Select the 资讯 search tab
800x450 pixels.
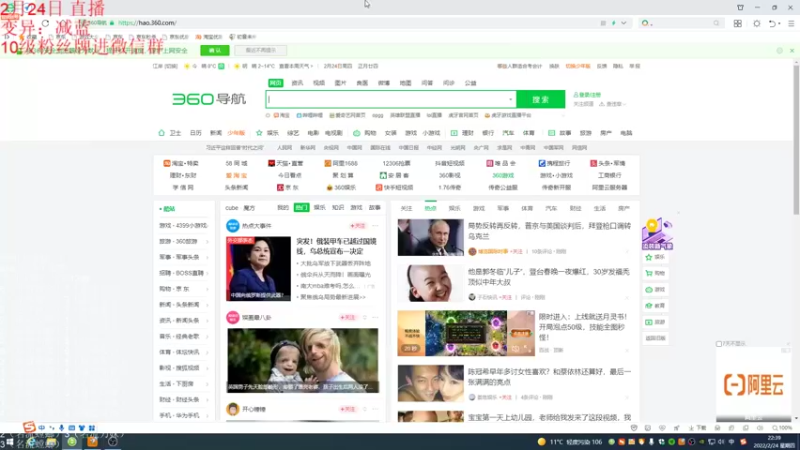pos(297,83)
